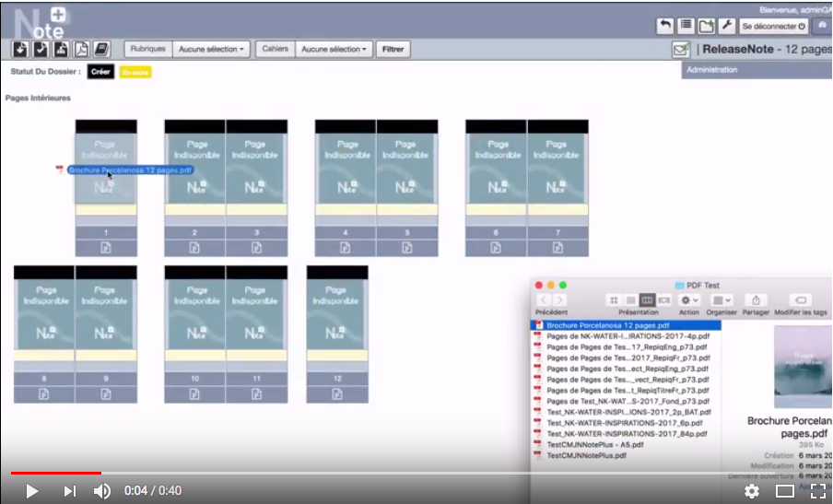
Task: Open the wrench settings icon
Action: [x=726, y=26]
